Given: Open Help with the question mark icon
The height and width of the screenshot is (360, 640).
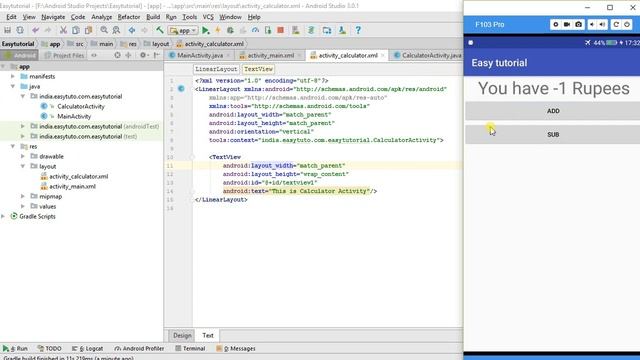Looking at the screenshot, I should (x=358, y=30).
